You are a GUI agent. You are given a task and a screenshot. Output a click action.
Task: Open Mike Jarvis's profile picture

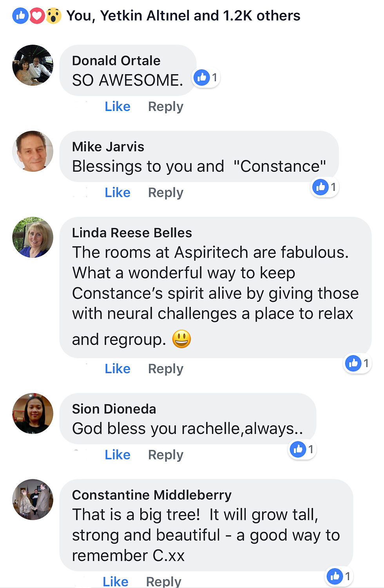[33, 151]
